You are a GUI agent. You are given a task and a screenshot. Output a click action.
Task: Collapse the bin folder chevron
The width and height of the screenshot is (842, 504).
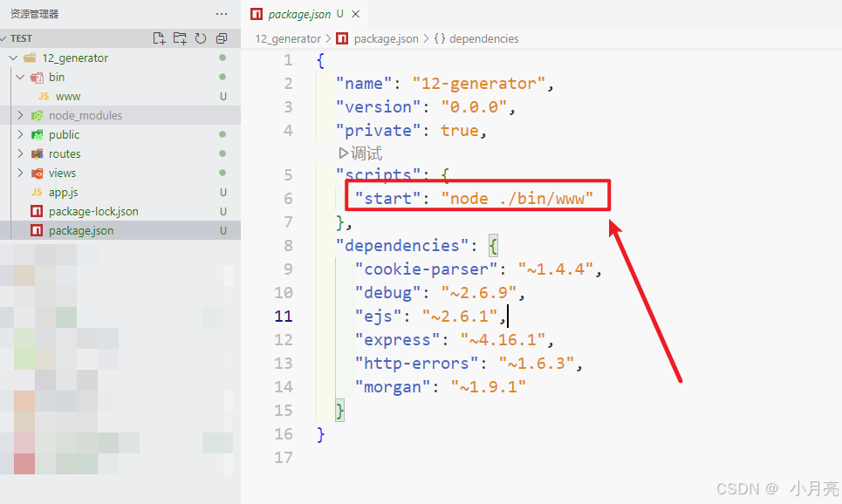(x=20, y=77)
